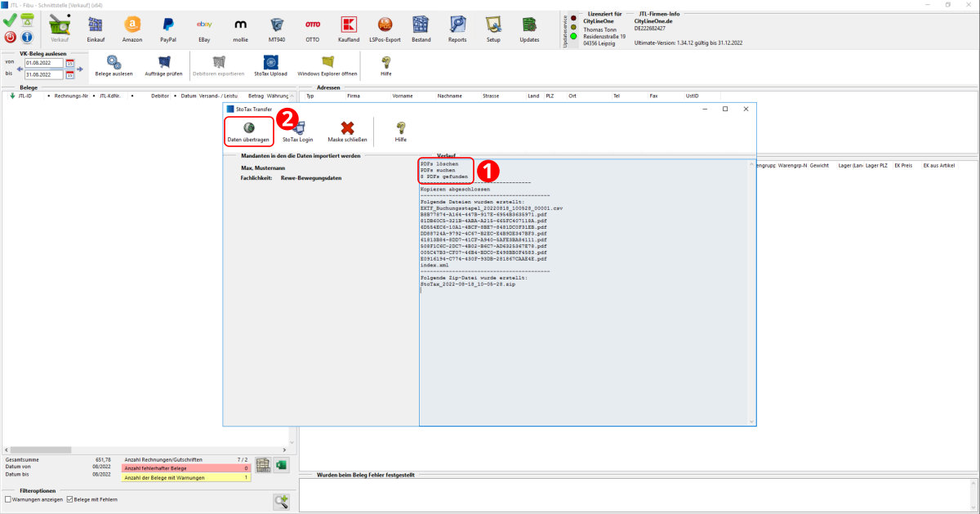Open calendar picker for the von date
980x514 pixels.
69,63
